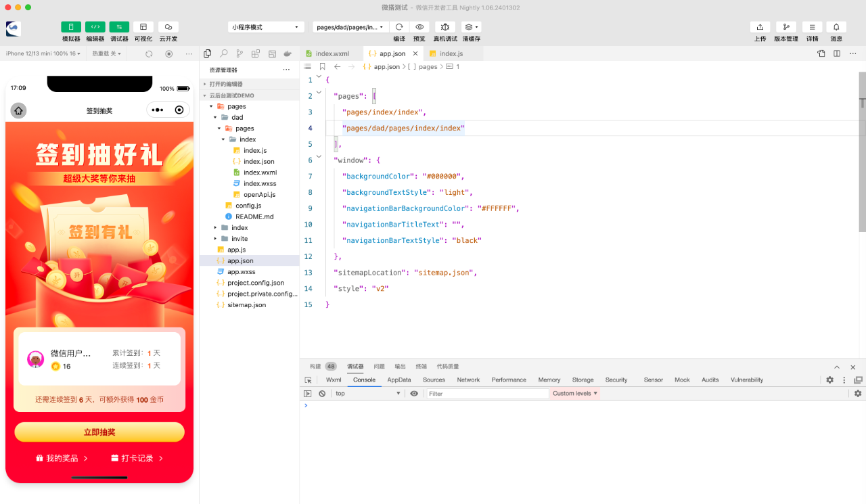Toggle console live expression eye icon
This screenshot has width=866, height=504.
[414, 394]
